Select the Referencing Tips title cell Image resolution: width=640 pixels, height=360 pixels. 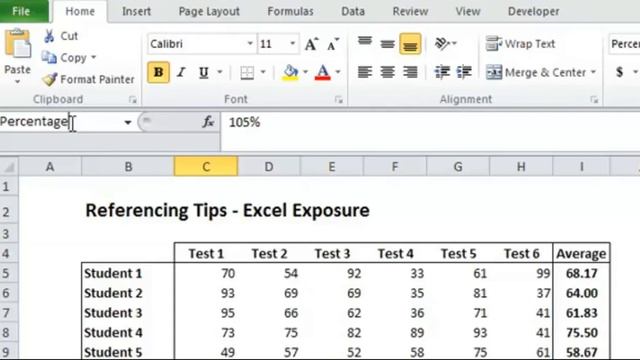tap(227, 211)
